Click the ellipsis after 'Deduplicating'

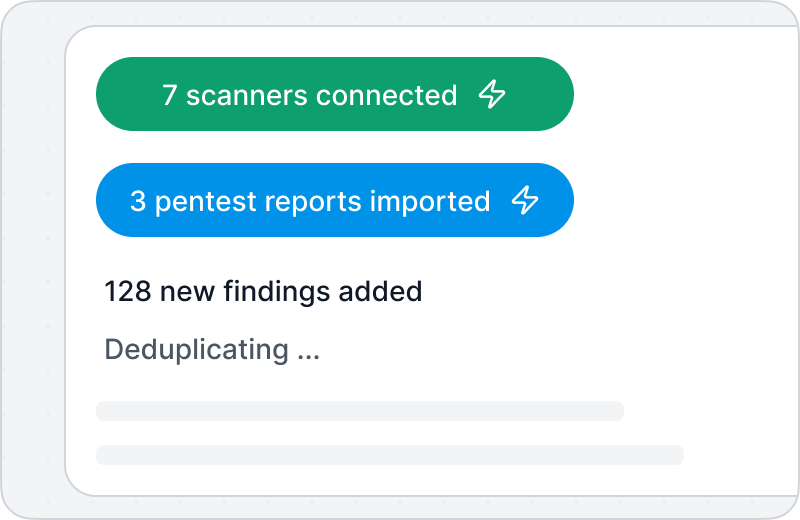pyautogui.click(x=309, y=357)
